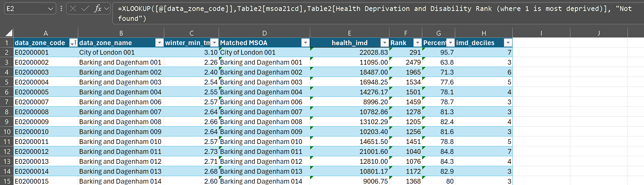The image size is (644, 185).
Task: Click the formula bar resize dots handle
Action: tap(61, 9)
